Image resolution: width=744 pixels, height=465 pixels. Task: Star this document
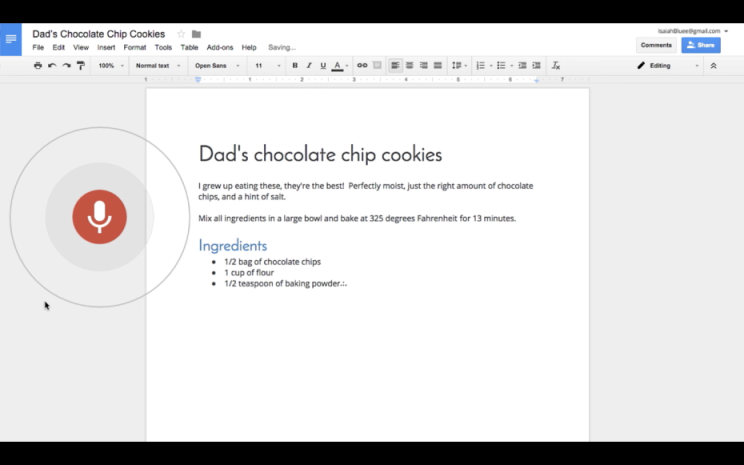pos(181,34)
